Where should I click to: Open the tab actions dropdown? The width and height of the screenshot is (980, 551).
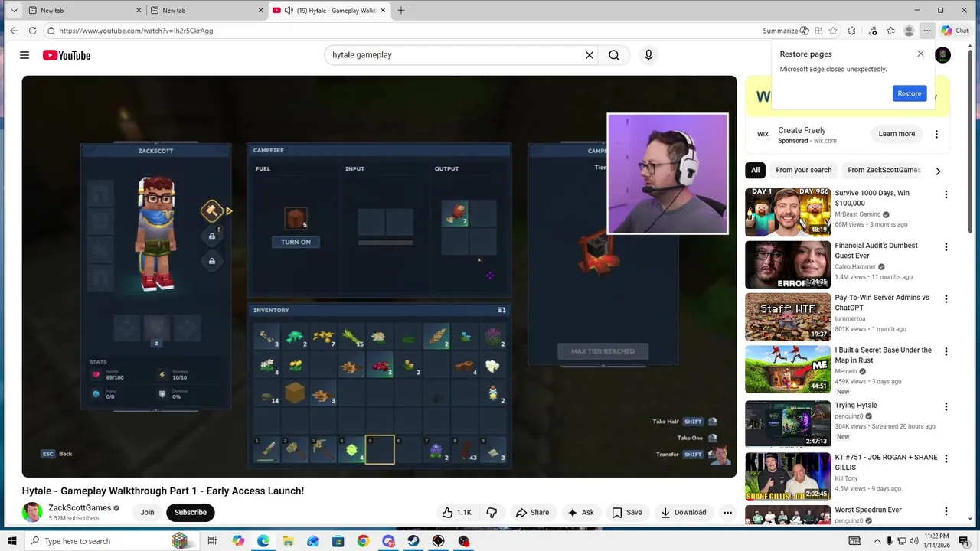tap(13, 11)
